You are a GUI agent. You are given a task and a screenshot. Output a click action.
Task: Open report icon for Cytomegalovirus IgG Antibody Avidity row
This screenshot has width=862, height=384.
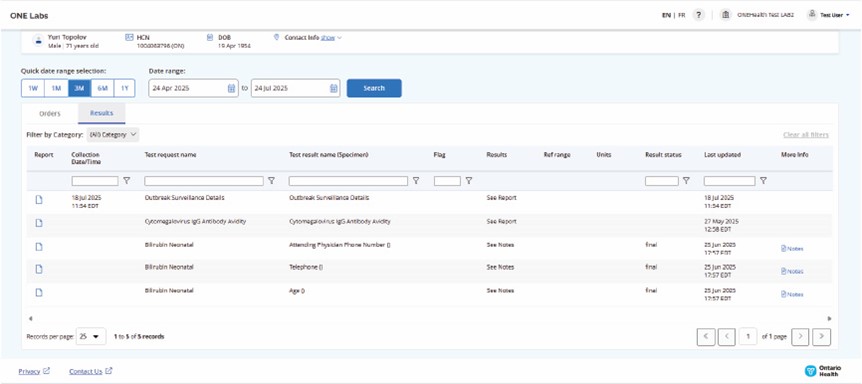39,222
